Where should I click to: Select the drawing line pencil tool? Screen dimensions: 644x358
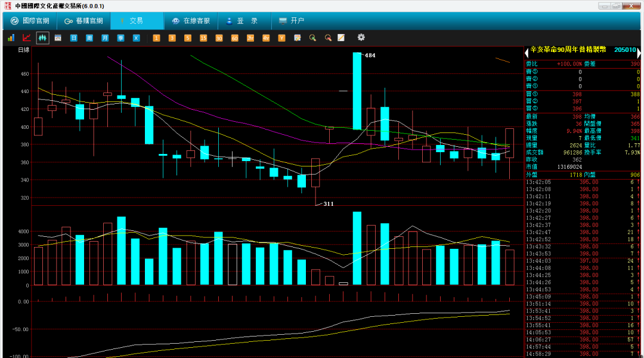(341, 38)
